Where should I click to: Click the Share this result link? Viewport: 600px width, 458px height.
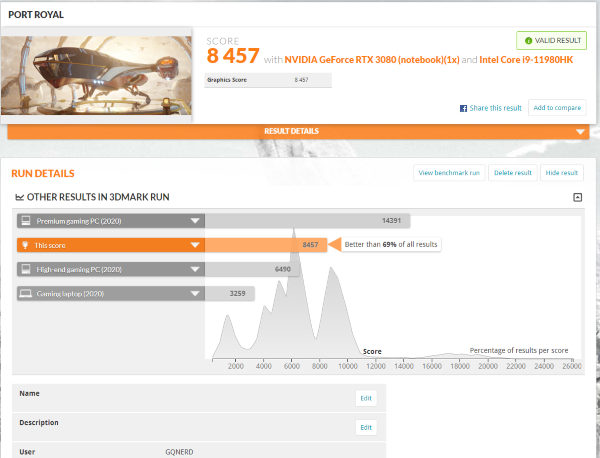pos(496,108)
